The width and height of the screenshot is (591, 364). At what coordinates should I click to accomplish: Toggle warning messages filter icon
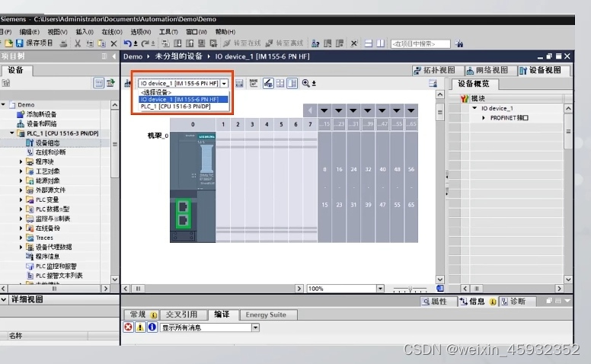coord(140,327)
